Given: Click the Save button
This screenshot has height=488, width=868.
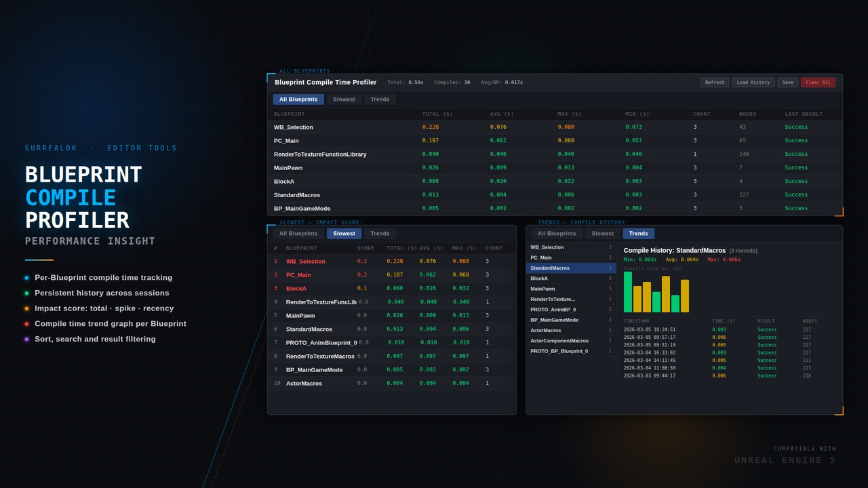Looking at the screenshot, I should coord(787,83).
